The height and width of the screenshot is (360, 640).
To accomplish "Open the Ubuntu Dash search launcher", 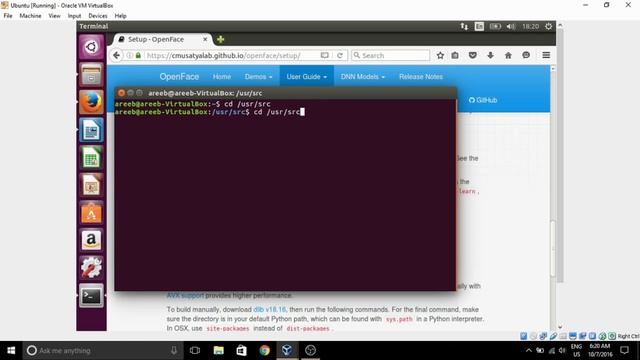I will [x=91, y=47].
